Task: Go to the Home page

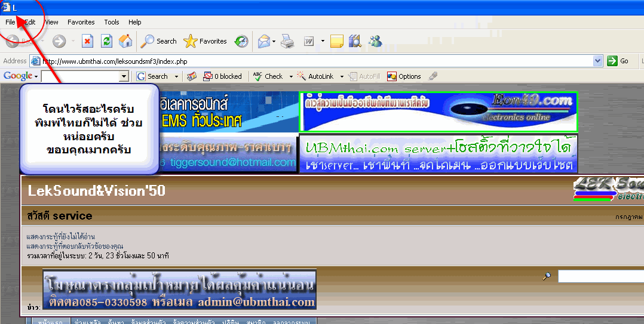Action: [x=125, y=41]
